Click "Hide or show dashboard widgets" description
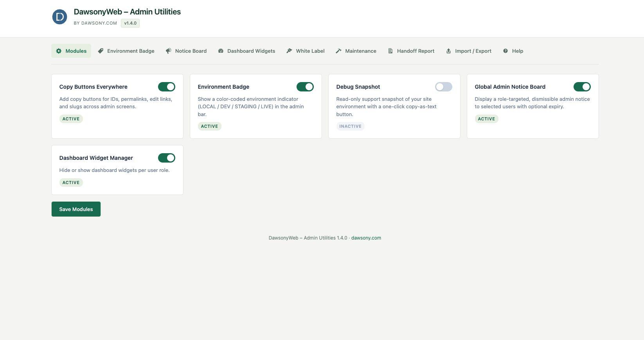 point(114,170)
